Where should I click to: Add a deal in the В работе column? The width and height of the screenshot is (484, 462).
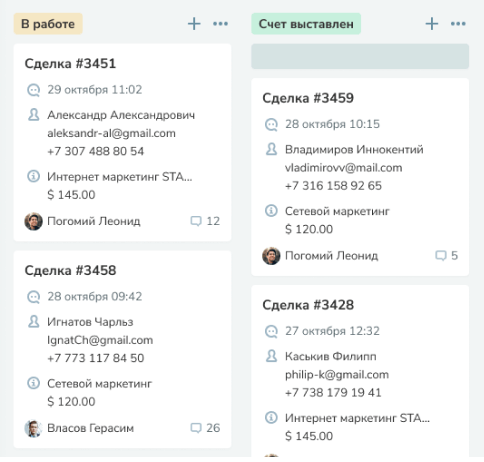point(194,24)
